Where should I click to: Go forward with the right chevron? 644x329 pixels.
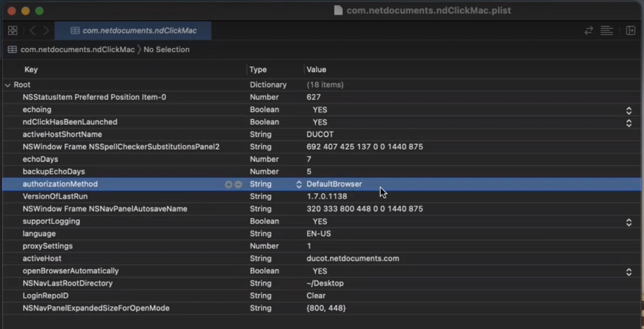pyautogui.click(x=46, y=31)
